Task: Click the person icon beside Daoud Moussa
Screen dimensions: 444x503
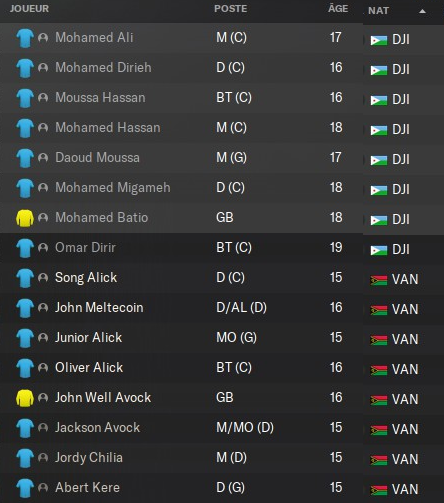Action: point(43,157)
